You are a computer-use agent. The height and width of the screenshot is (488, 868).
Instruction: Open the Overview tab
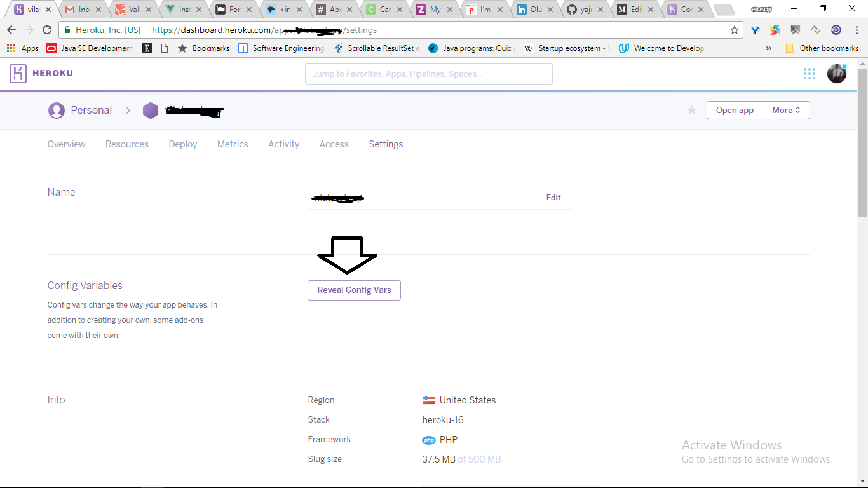coord(66,144)
